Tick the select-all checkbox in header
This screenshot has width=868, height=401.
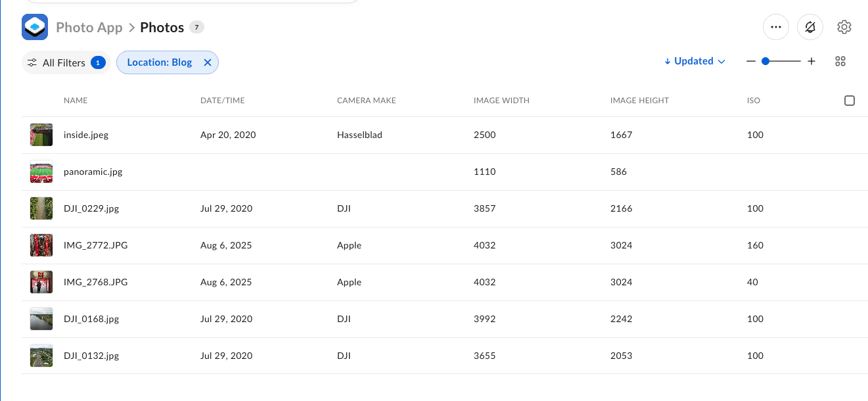[x=850, y=101]
